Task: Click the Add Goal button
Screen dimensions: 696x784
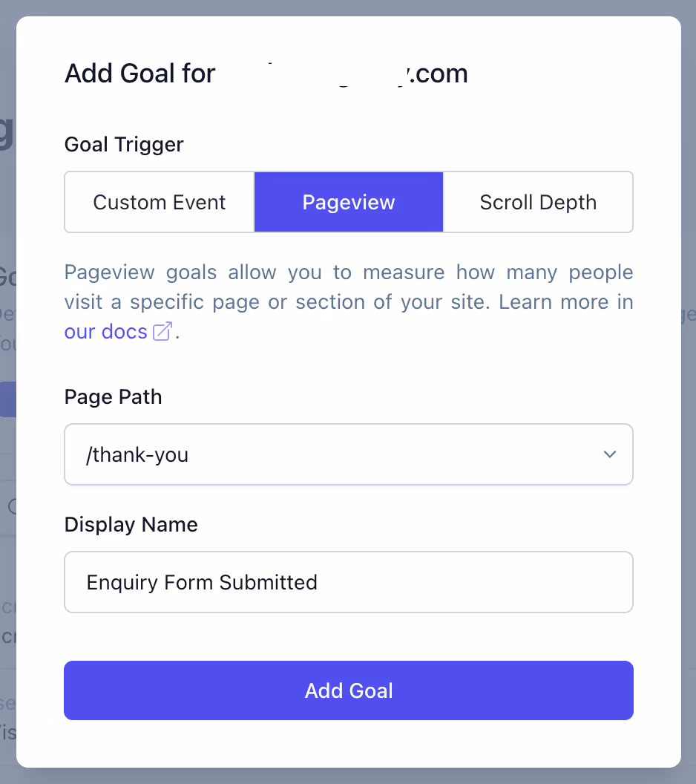Action: point(348,690)
